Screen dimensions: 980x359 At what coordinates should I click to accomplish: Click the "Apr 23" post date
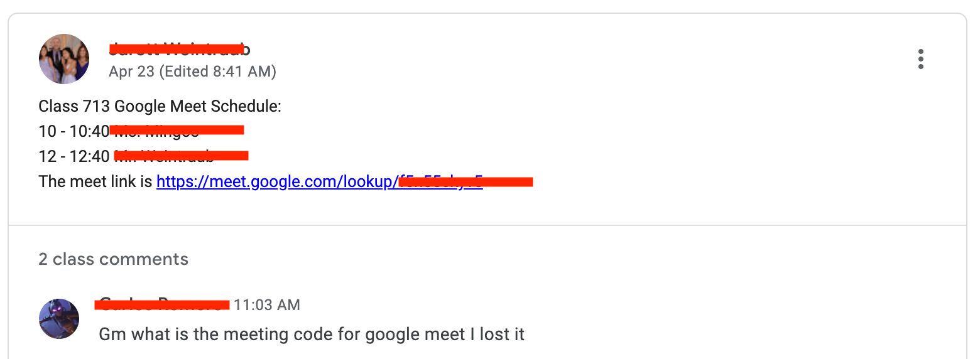click(131, 72)
